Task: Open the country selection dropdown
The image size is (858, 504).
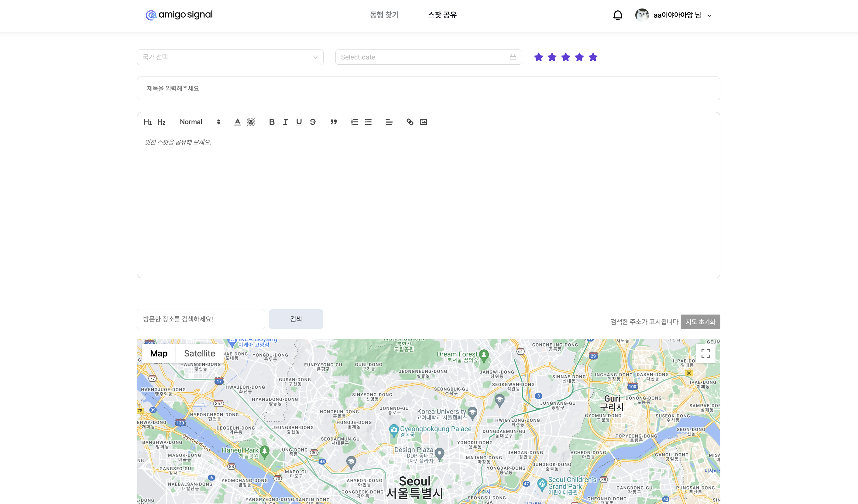Action: tap(230, 57)
